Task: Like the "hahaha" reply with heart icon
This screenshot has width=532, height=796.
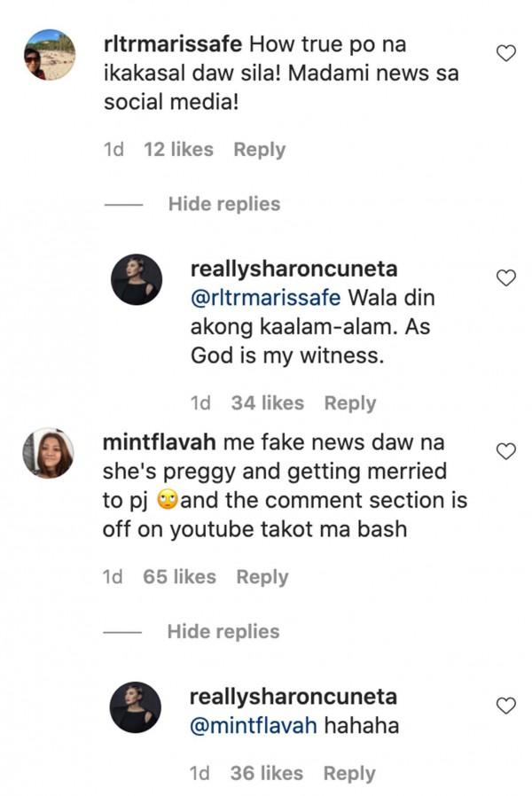Action: coord(505,706)
